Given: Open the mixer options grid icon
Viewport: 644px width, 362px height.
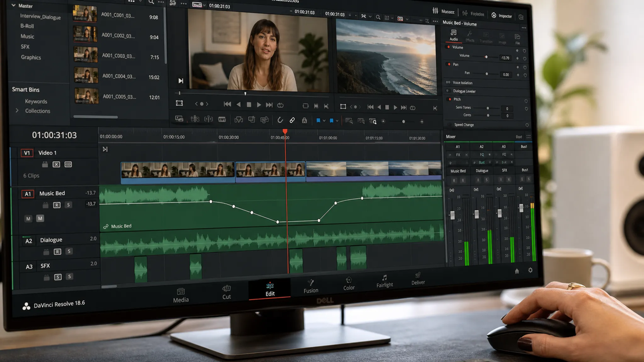Looking at the screenshot, I should (x=528, y=137).
